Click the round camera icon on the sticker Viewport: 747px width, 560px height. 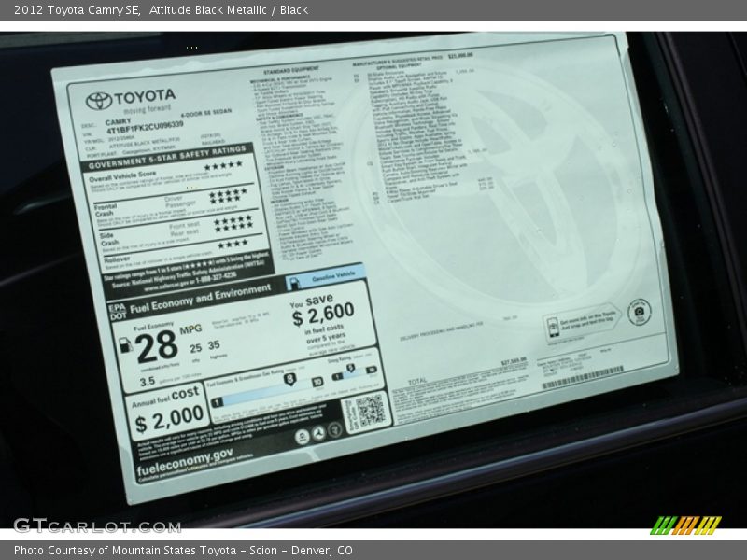(x=639, y=312)
